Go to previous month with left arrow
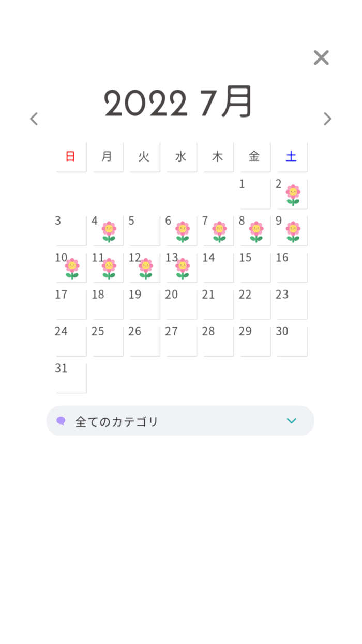This screenshot has height=644, width=362. coord(34,119)
